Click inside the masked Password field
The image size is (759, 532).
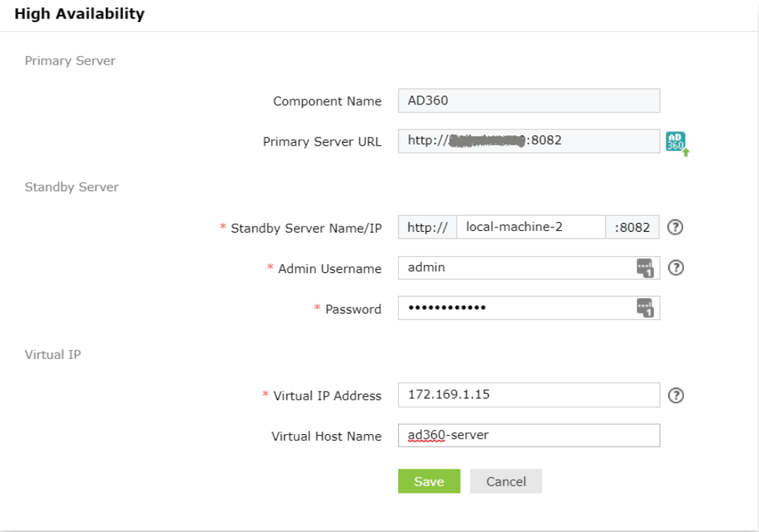click(529, 308)
